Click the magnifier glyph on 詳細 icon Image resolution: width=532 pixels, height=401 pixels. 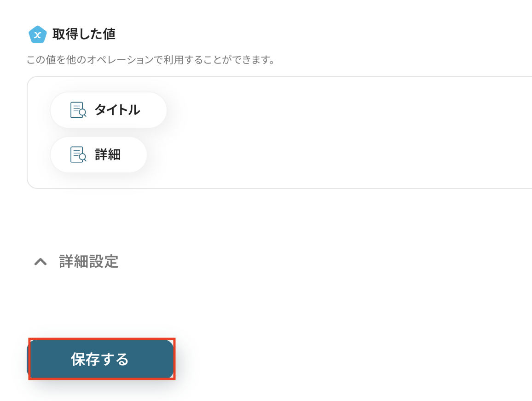pos(82,158)
